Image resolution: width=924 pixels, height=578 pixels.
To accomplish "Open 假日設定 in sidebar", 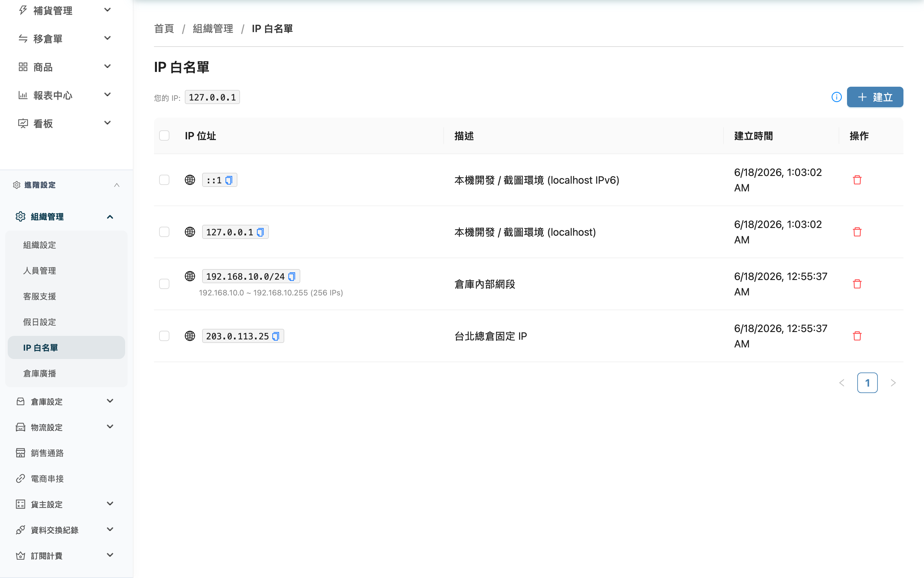I will (x=66, y=322).
